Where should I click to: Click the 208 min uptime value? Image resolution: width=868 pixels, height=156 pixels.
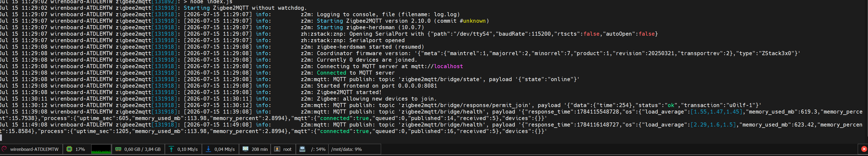point(260,149)
